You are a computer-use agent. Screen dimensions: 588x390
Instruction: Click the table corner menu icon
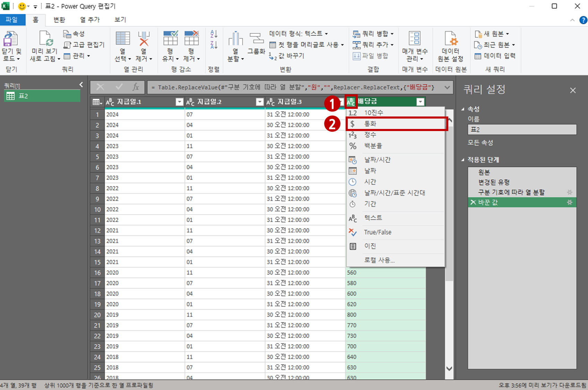(x=97, y=102)
